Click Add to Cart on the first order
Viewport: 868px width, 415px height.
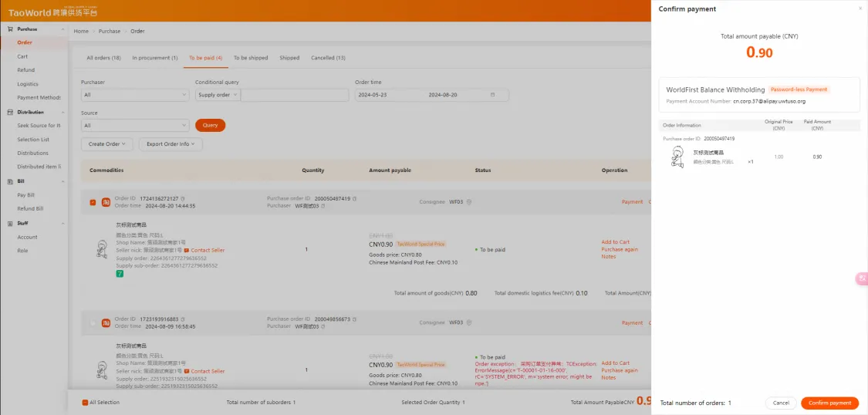[616, 241]
